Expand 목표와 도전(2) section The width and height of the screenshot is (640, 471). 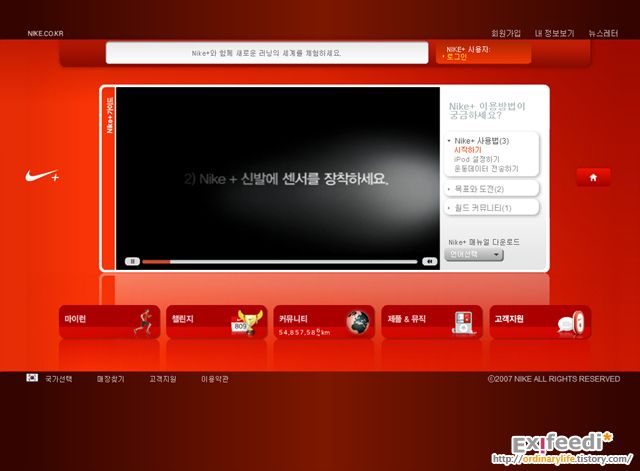point(492,189)
